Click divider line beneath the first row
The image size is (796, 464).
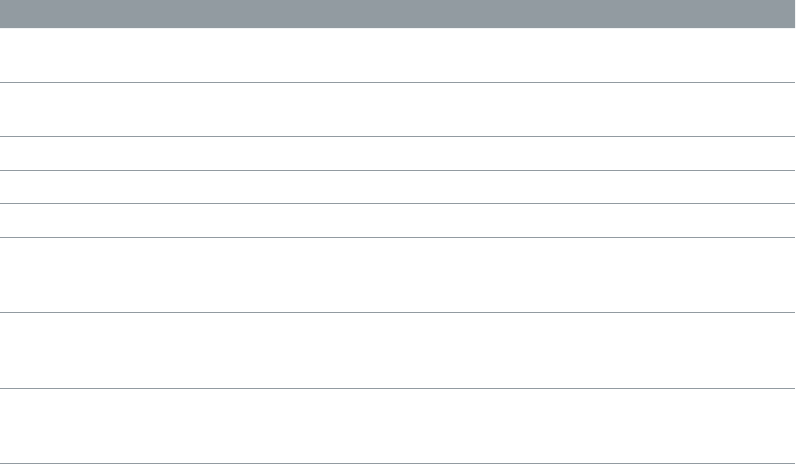pyautogui.click(x=398, y=82)
